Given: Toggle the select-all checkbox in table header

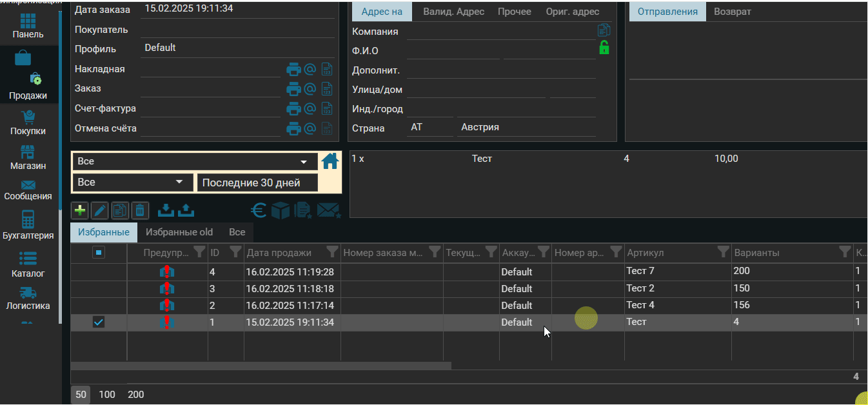Looking at the screenshot, I should pos(99,253).
